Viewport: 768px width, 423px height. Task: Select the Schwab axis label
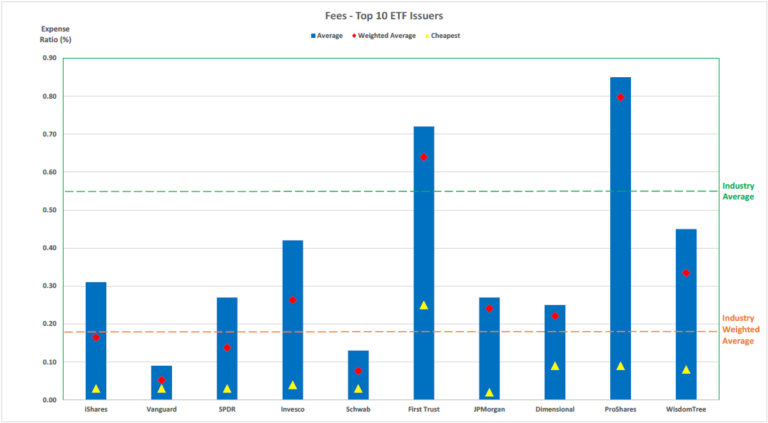[x=358, y=409]
